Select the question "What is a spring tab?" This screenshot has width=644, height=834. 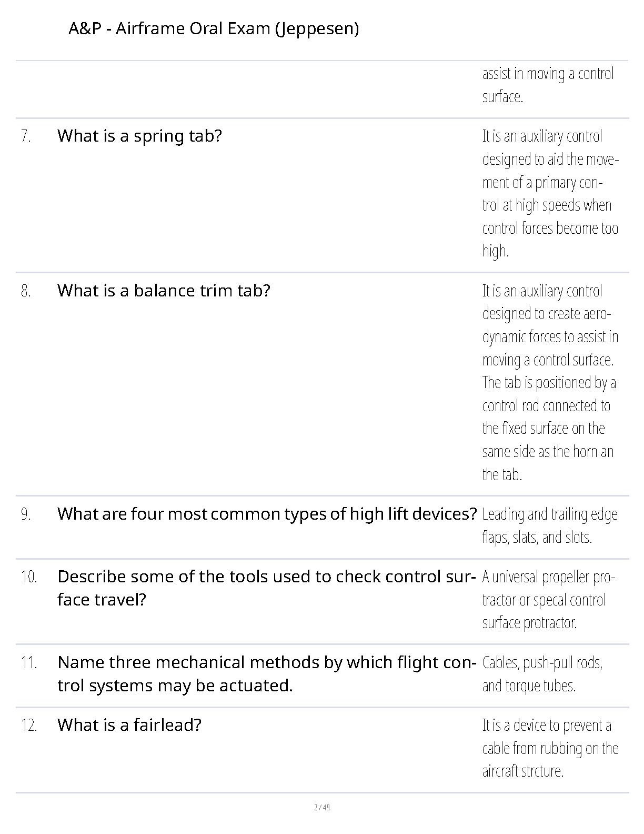click(139, 136)
